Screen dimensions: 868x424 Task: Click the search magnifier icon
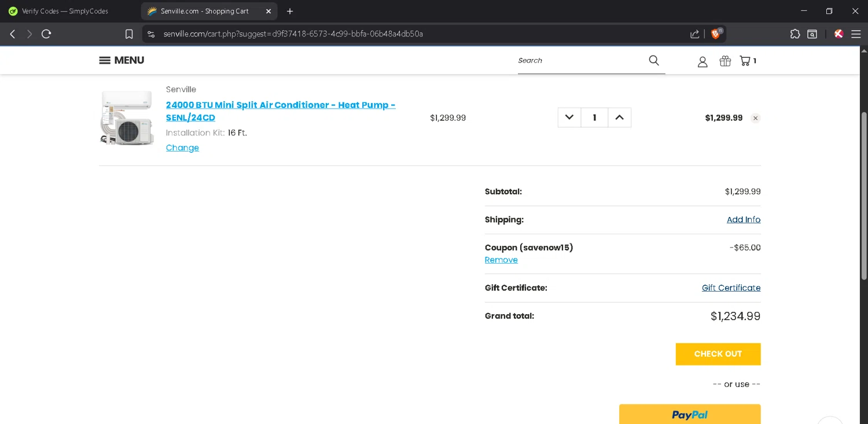654,60
